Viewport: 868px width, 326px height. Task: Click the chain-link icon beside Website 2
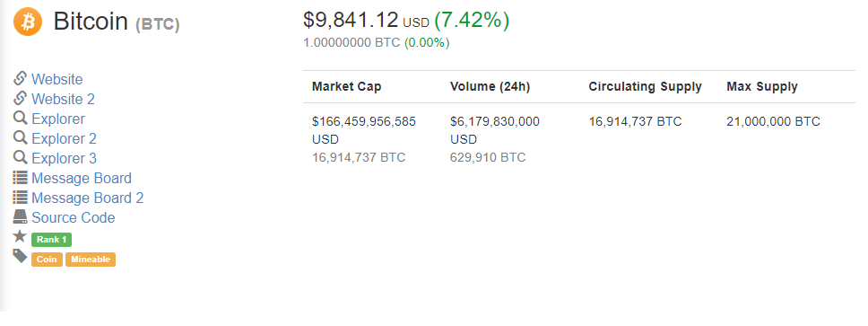tap(21, 99)
